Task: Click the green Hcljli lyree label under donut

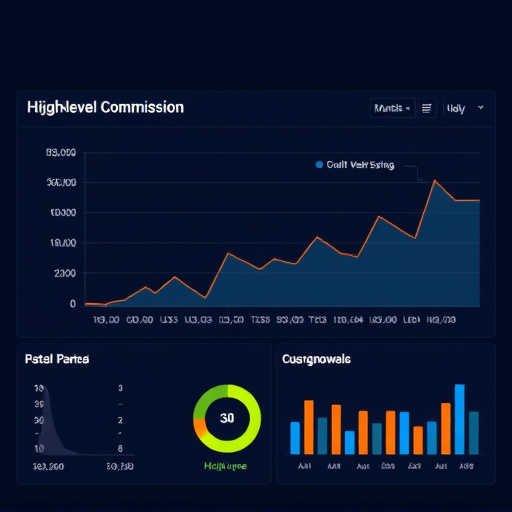Action: click(x=226, y=466)
